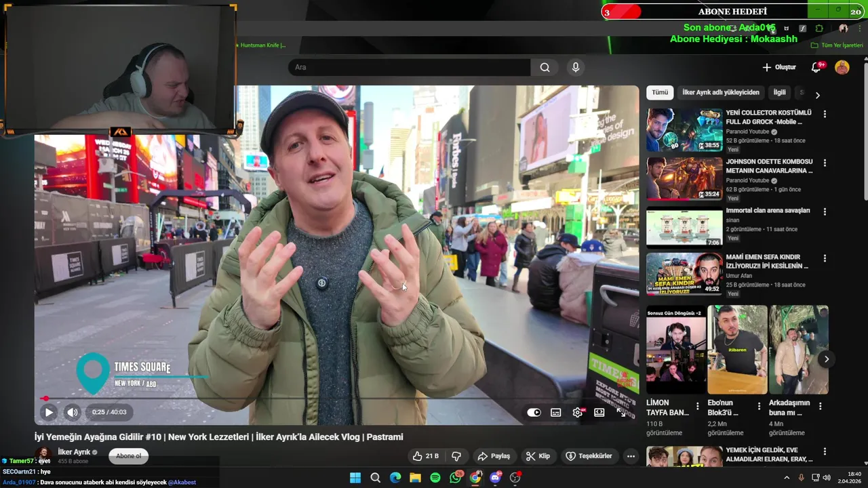Viewport: 868px width, 488px height.
Task: Open File Explorer from taskbar
Action: (x=415, y=478)
